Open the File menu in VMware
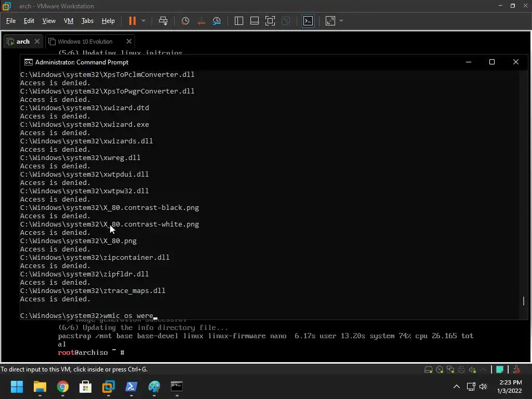The width and height of the screenshot is (532, 399). (x=11, y=21)
